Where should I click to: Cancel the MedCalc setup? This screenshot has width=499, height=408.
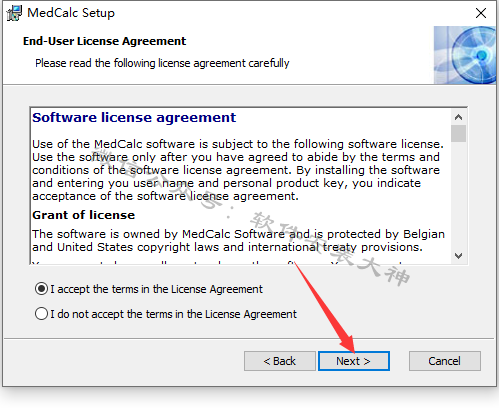[x=445, y=361]
